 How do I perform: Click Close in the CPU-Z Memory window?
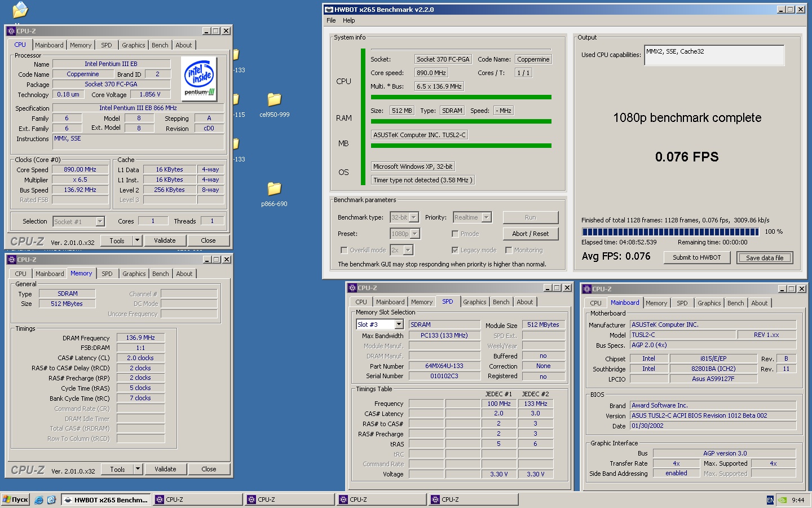pyautogui.click(x=209, y=469)
